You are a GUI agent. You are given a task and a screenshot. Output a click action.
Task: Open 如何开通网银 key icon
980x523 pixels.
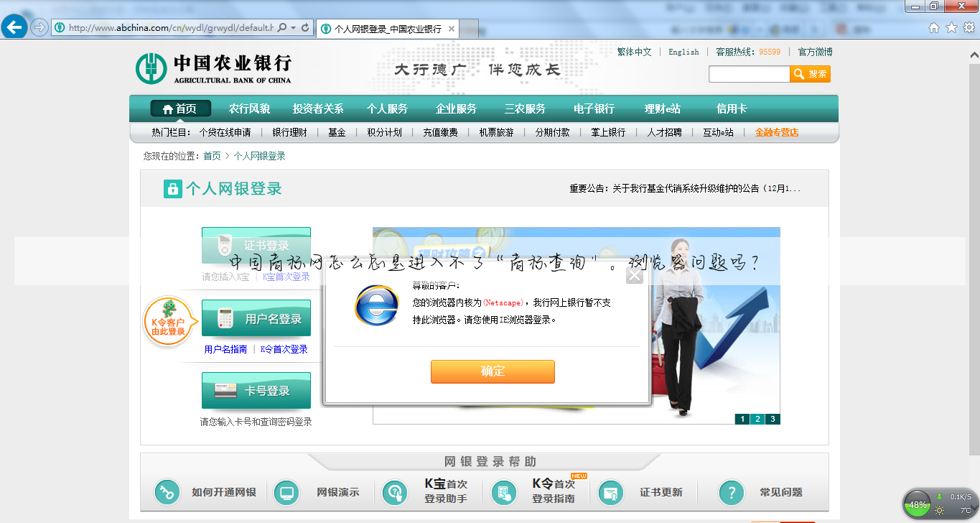pyautogui.click(x=167, y=493)
